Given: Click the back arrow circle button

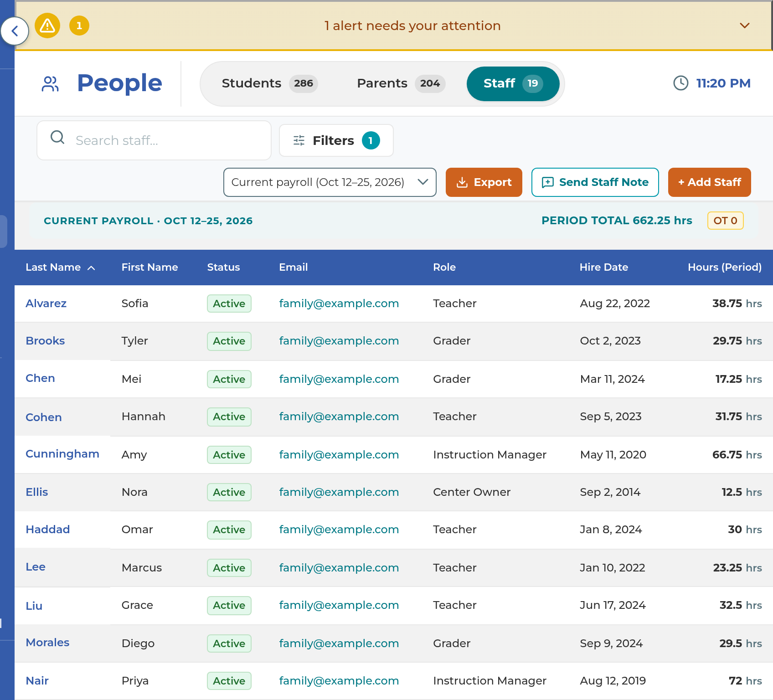Looking at the screenshot, I should 15,31.
